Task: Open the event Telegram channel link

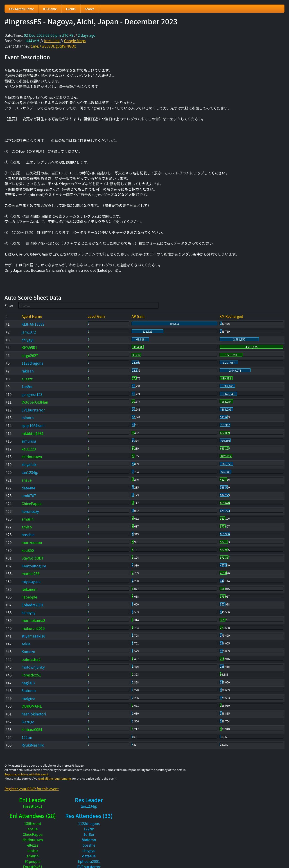Action: tap(53, 46)
